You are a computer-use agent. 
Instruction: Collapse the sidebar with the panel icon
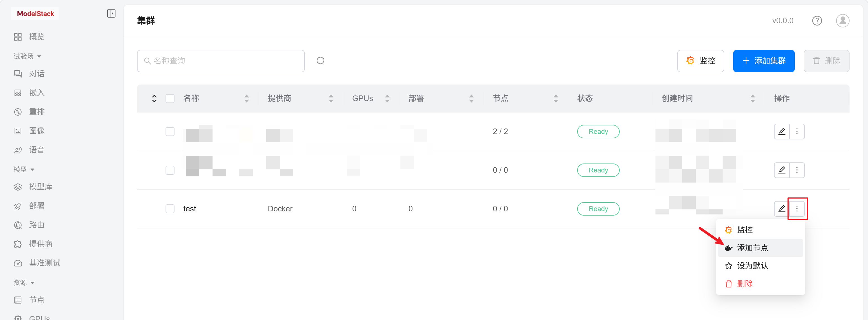[x=111, y=13]
